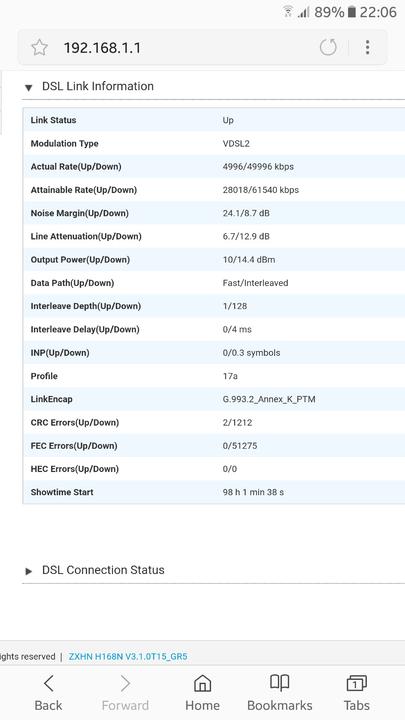The height and width of the screenshot is (720, 405).
Task: Click the 192.168.1.1 address bar
Action: (x=102, y=48)
